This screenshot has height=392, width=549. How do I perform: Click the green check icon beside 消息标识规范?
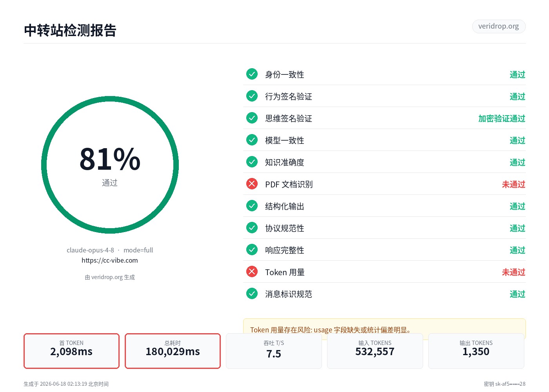coord(252,294)
